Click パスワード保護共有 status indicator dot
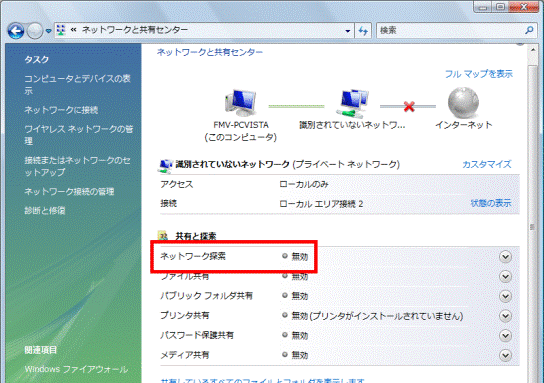Screen dimensions: 544x383 [285, 335]
